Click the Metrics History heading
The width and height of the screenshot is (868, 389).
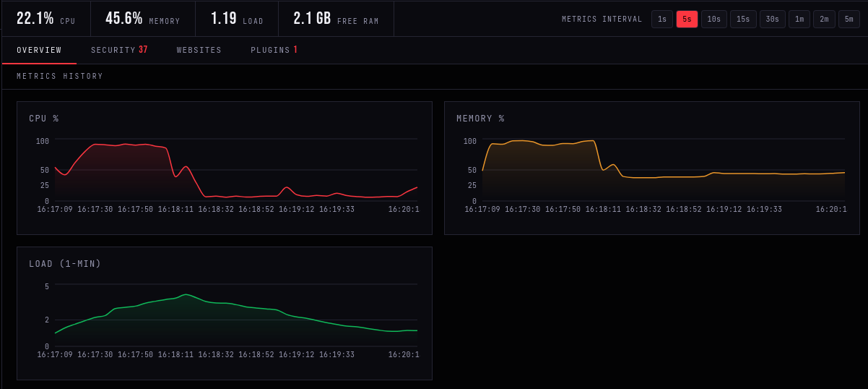[x=60, y=77]
